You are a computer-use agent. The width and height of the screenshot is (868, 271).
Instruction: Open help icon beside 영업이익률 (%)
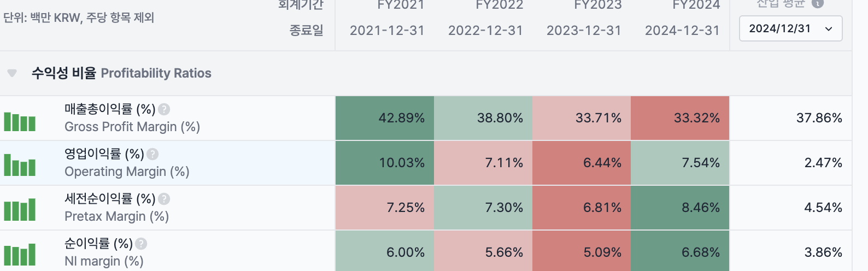tap(153, 155)
